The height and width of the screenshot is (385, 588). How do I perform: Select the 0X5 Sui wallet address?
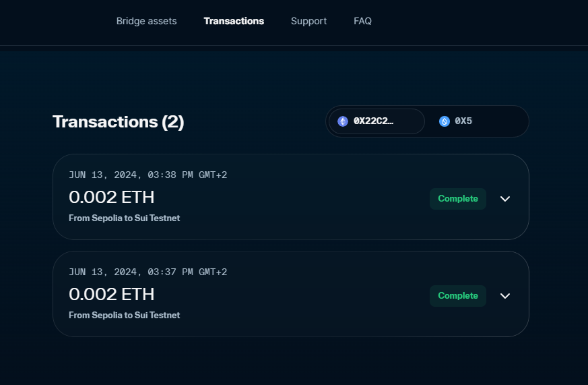coord(463,121)
